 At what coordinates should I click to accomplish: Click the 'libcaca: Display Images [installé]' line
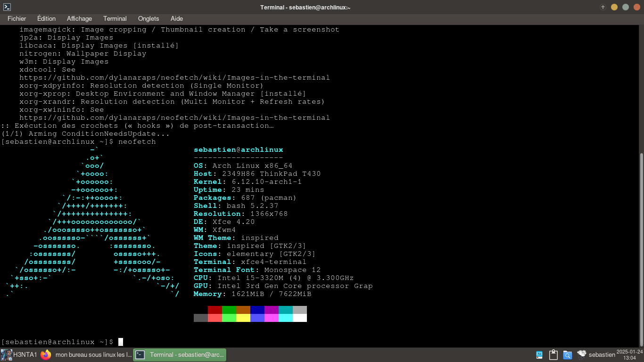[99, 45]
